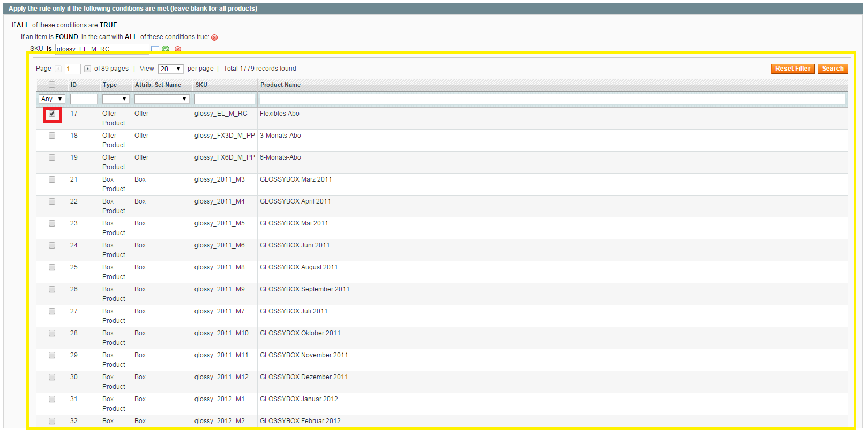Select GLOSSYBOX April 2011 checkbox
Image resolution: width=868 pixels, height=436 pixels.
(x=52, y=201)
